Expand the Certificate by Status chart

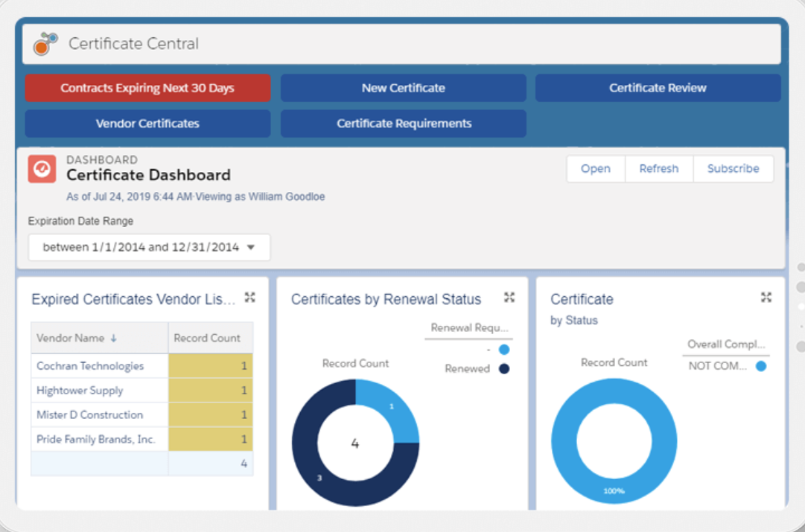click(x=766, y=297)
